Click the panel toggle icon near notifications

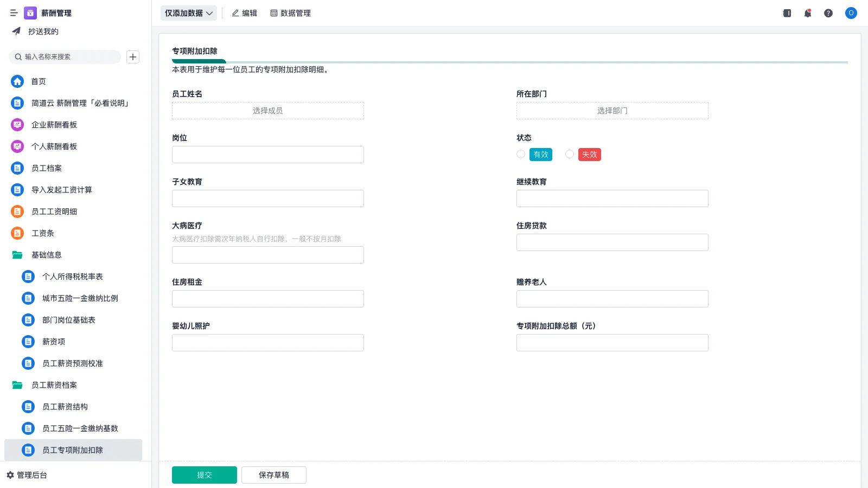point(787,13)
